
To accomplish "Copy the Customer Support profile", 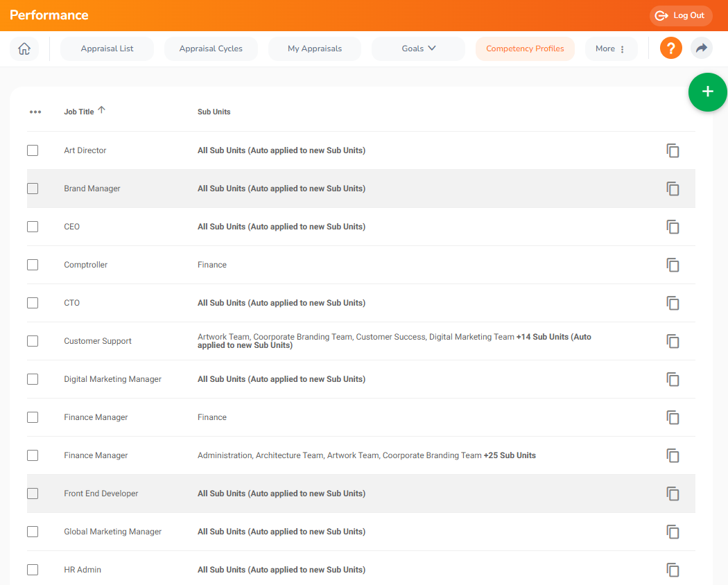I will (673, 341).
